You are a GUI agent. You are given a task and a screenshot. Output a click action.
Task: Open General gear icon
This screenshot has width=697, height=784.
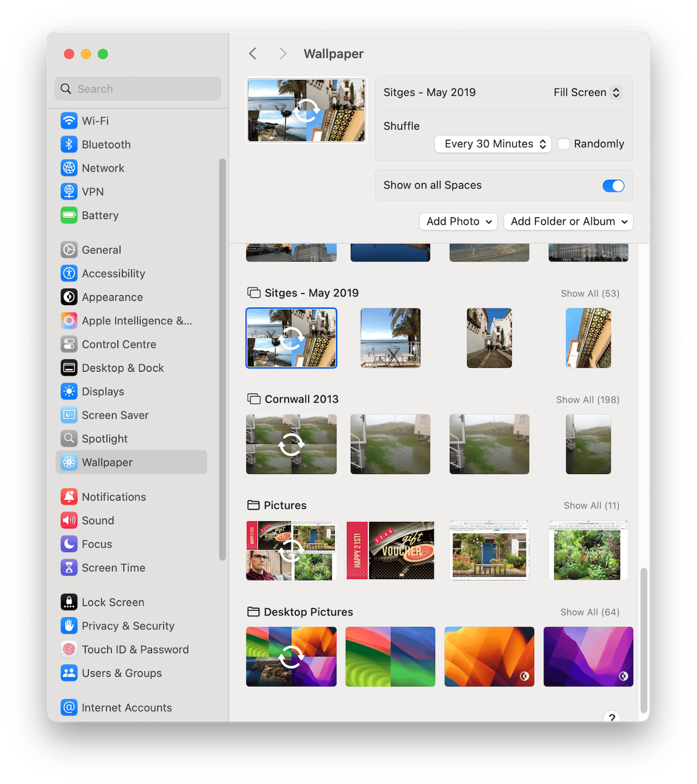(69, 250)
